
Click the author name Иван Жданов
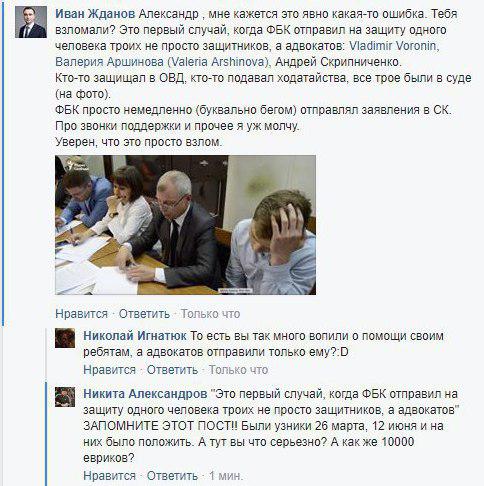click(95, 14)
